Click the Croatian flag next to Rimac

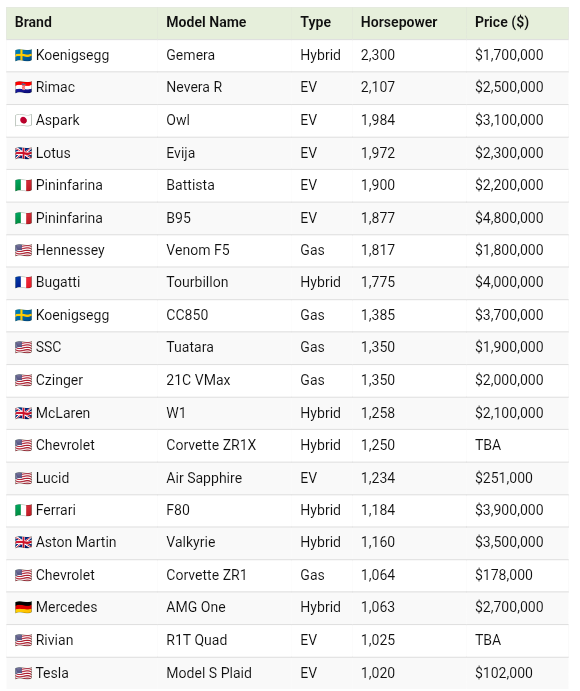click(23, 87)
